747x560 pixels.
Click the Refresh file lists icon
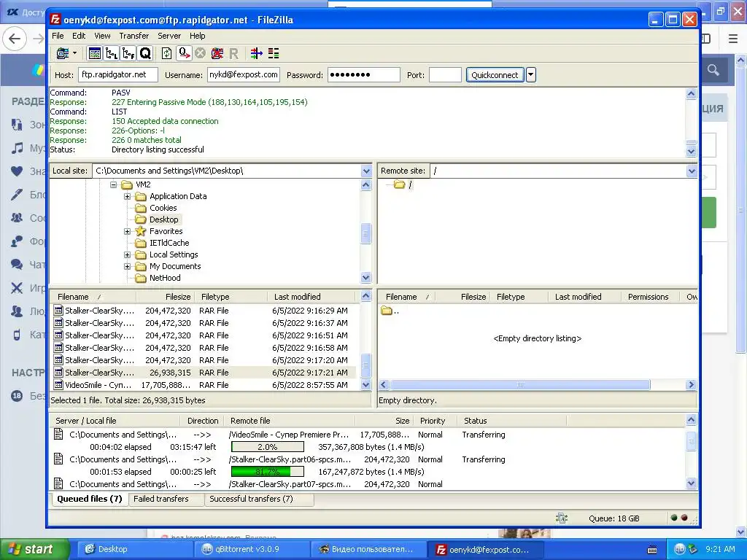166,53
